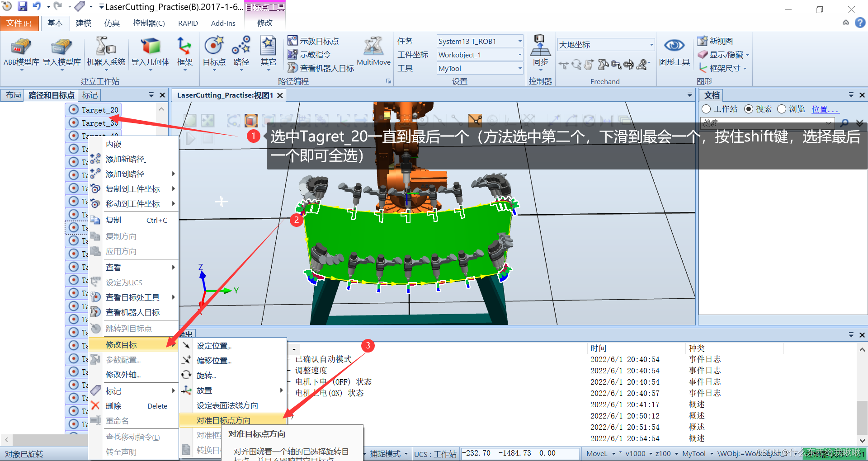Click 修改目标 in the context menu
Viewport: 868px width, 461px height.
[x=133, y=345]
